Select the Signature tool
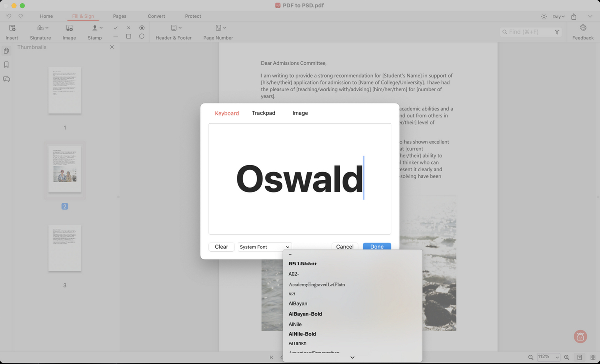The height and width of the screenshot is (364, 600). 40,31
